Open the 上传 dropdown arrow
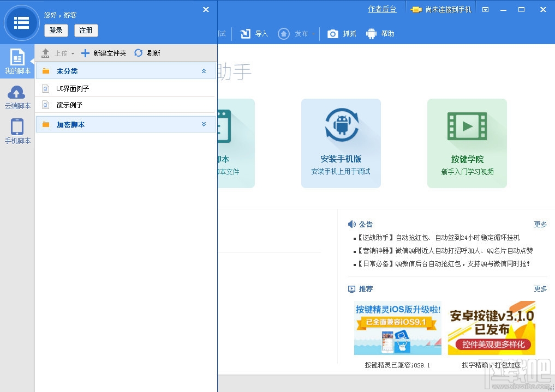Screen dimensions: 555x392 pyautogui.click(x=73, y=54)
